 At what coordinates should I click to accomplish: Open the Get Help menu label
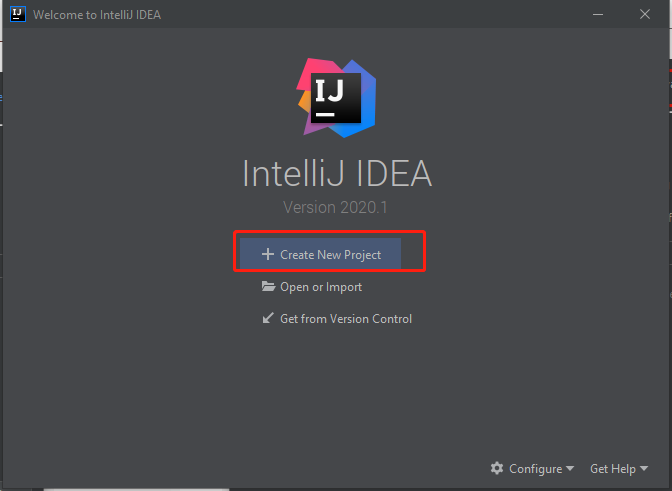coord(613,468)
